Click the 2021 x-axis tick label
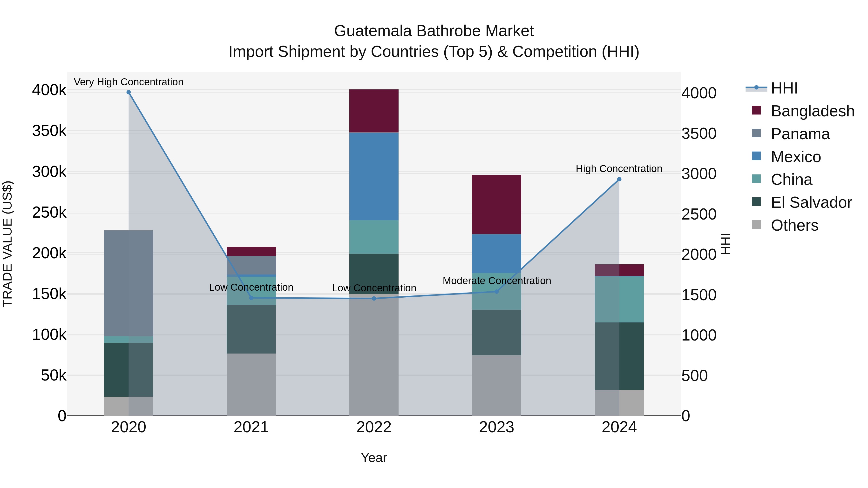This screenshot has height=488, width=868. [x=251, y=427]
